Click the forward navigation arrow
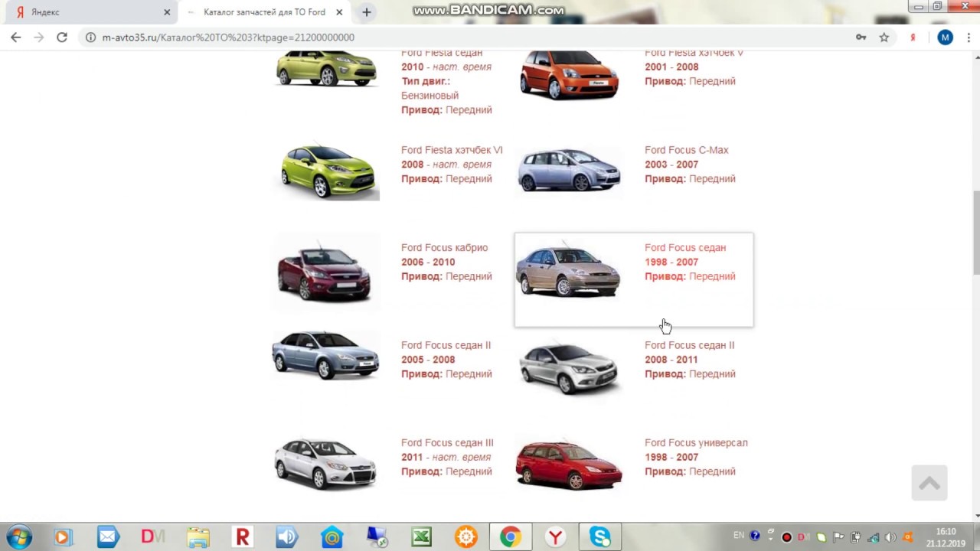 (39, 37)
